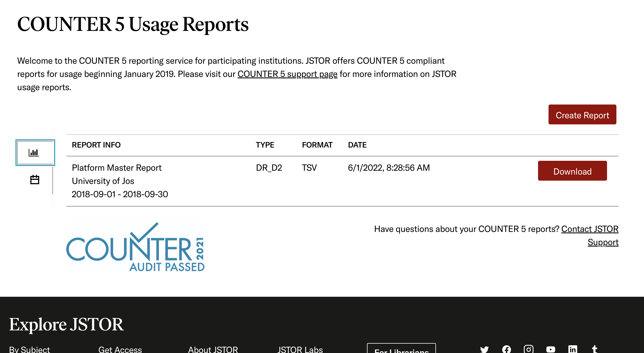The width and height of the screenshot is (644, 353).
Task: Open the COUNTER 5 support page link
Action: point(288,74)
